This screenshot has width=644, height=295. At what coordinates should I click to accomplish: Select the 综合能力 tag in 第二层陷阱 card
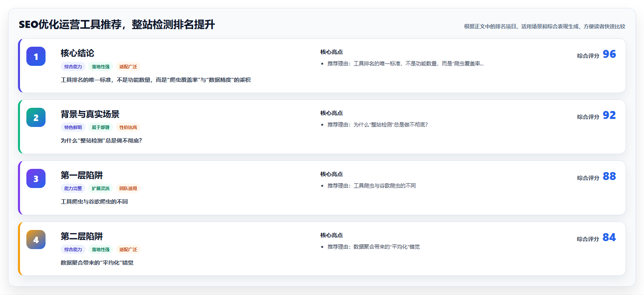coord(73,249)
